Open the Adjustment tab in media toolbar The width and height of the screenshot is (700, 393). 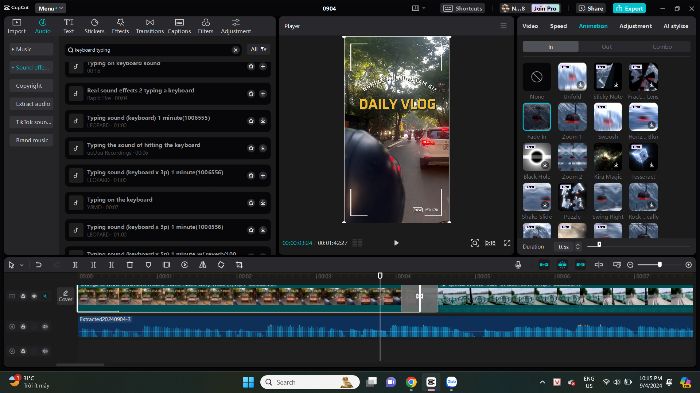coord(236,26)
